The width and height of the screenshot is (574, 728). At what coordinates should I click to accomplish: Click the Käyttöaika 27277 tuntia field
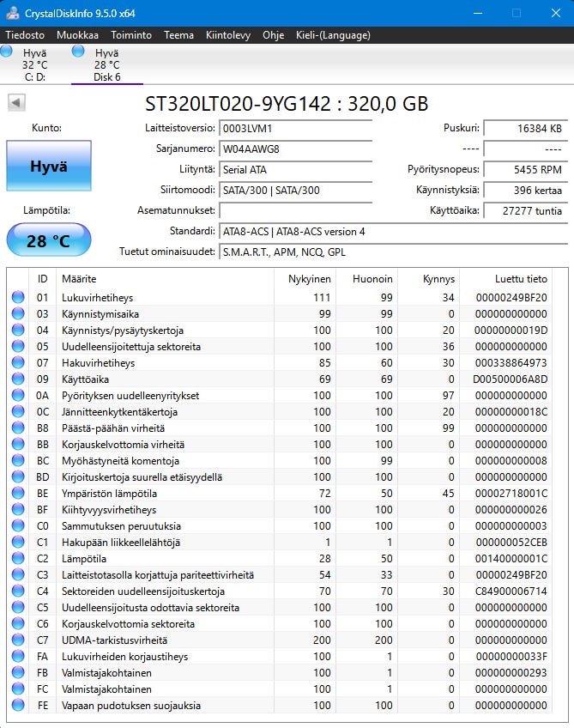click(x=525, y=211)
